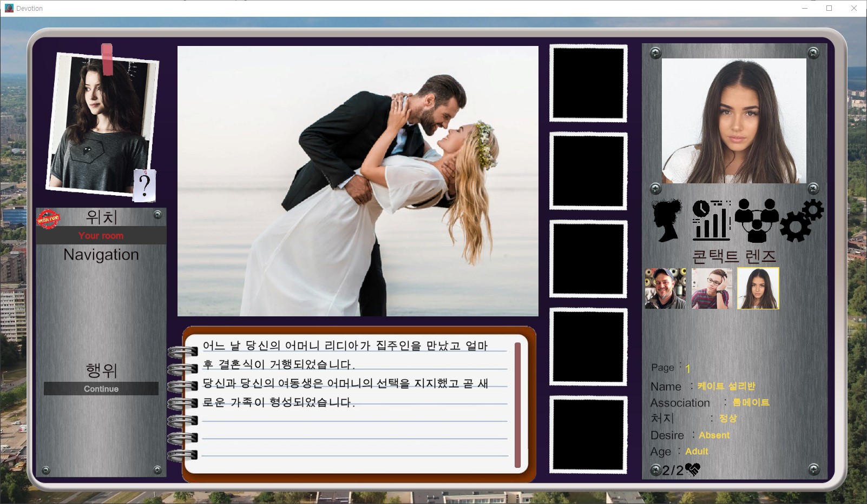Click the topmost empty black slot
Image resolution: width=867 pixels, height=504 pixels.
point(588,83)
